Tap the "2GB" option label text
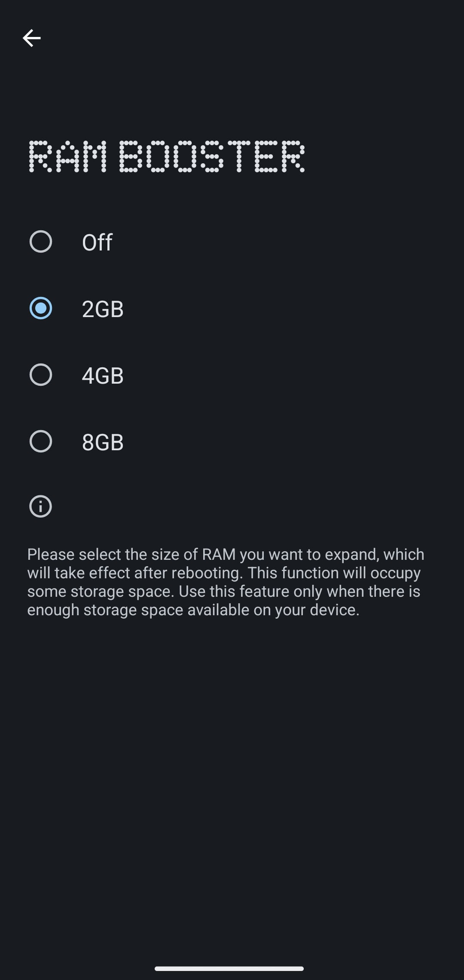Image resolution: width=464 pixels, height=980 pixels. click(103, 309)
